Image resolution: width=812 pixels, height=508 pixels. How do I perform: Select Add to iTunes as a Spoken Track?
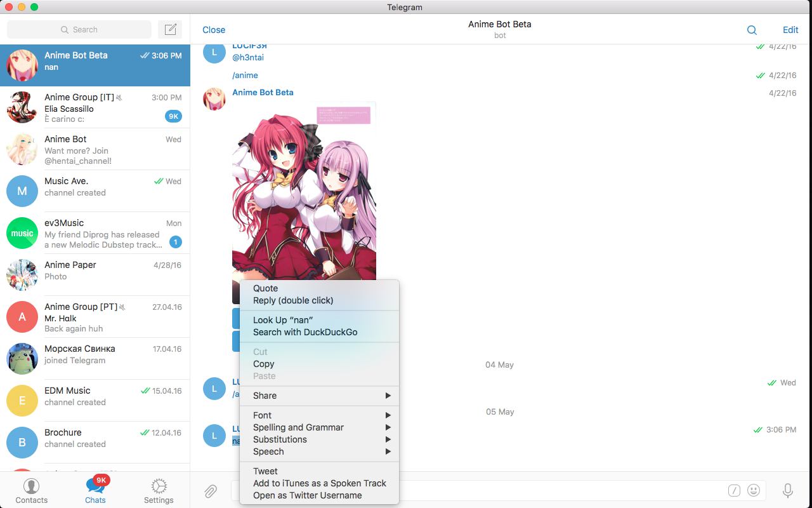click(320, 483)
